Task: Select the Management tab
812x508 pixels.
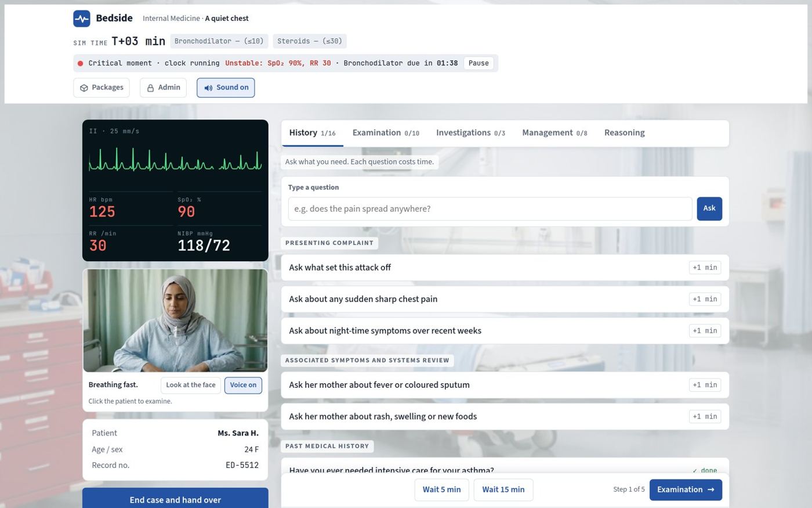Action: tap(554, 133)
